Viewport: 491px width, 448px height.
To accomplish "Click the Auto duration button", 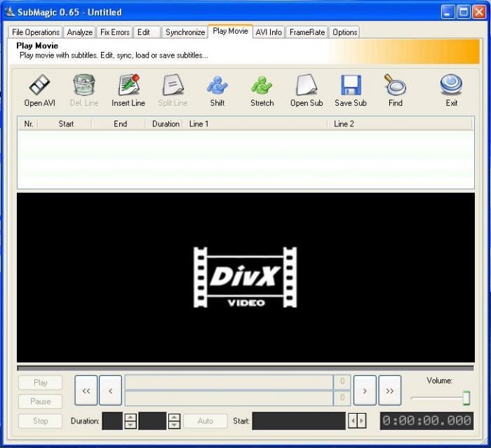I will (206, 421).
